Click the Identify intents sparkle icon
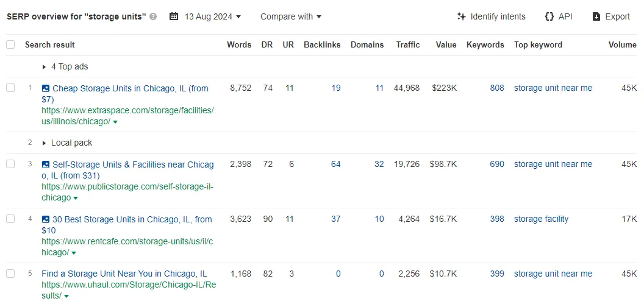This screenshot has height=304, width=644. click(x=462, y=17)
